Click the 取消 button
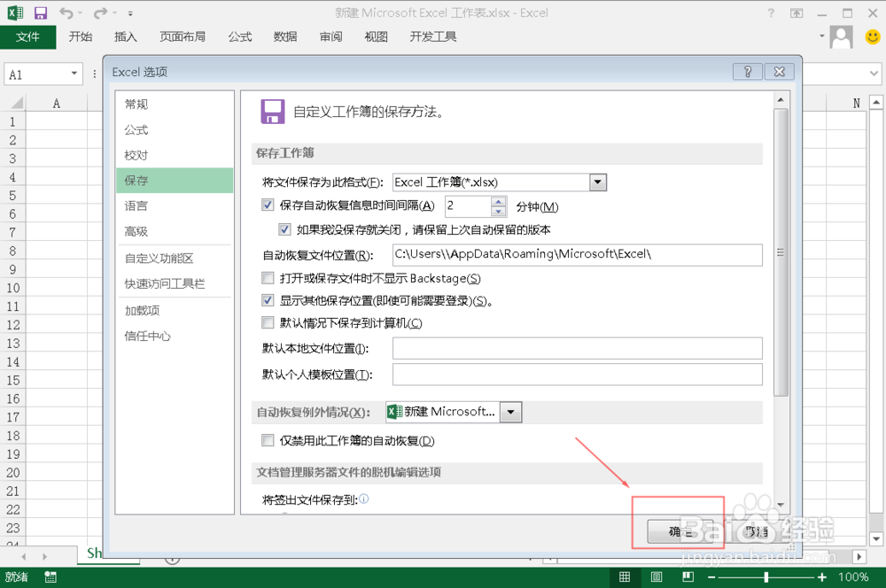This screenshot has height=588, width=886. 757,531
